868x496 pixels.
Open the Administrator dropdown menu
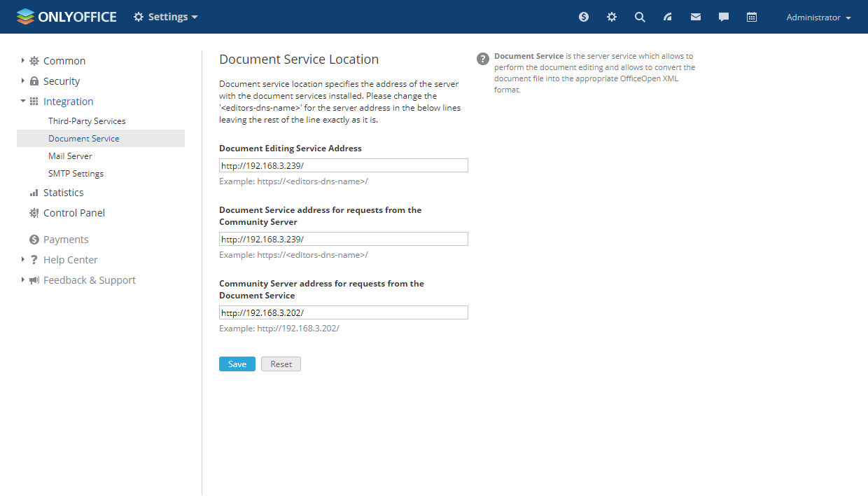pos(818,17)
